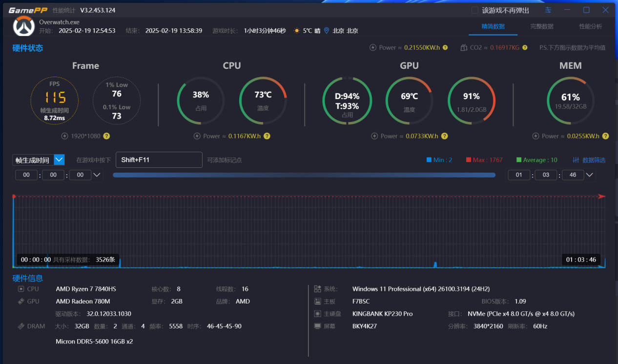
Task: Click the Overwatch game logo icon
Action: (x=23, y=26)
